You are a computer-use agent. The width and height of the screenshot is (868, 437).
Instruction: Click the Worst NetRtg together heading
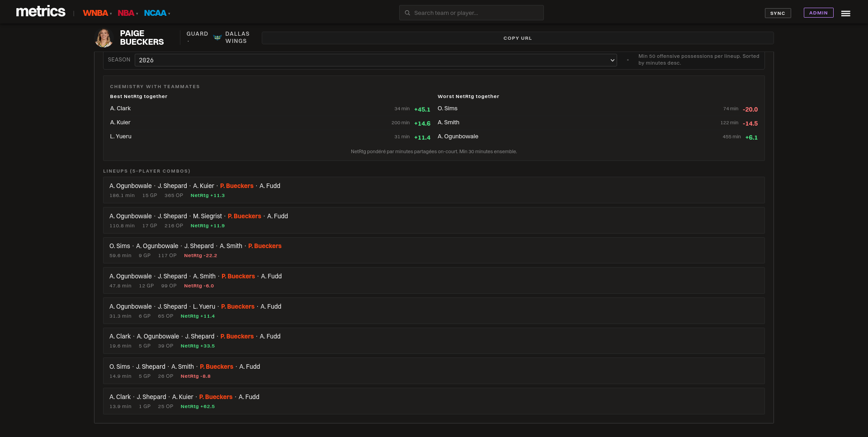[468, 96]
